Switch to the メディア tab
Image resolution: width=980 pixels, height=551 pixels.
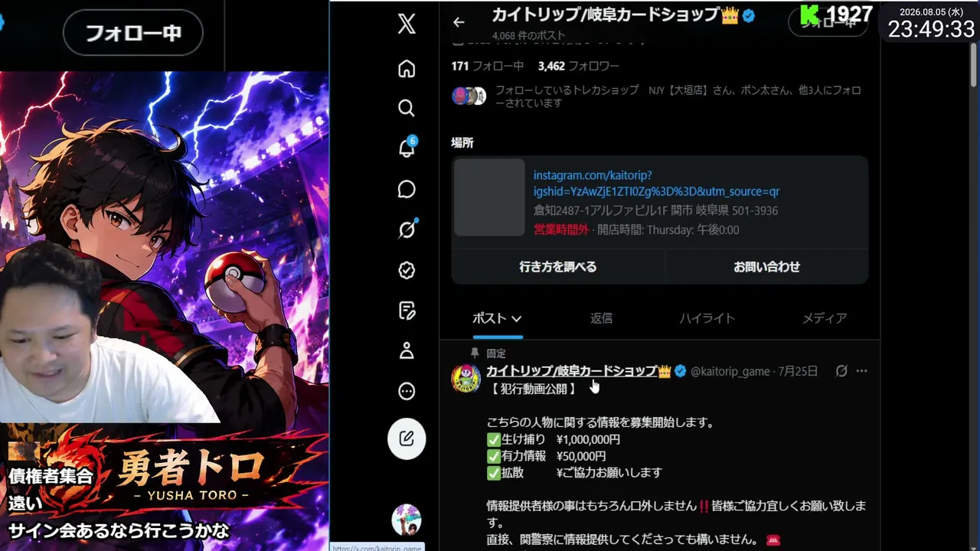point(825,318)
